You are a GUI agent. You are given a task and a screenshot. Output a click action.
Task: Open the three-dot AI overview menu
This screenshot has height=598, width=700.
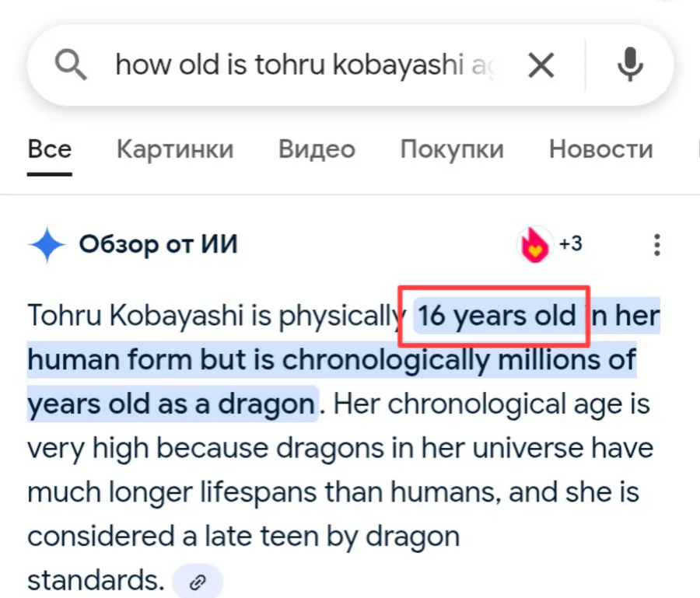click(656, 244)
